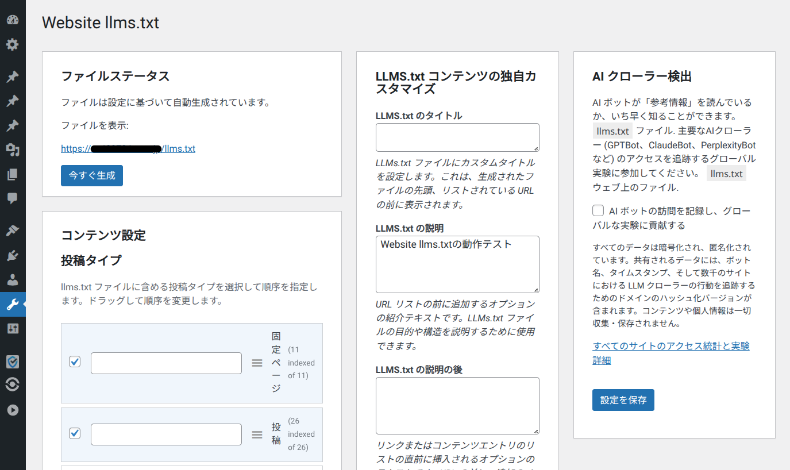
Task: Open the Pages icon in sidebar
Action: pos(13,174)
